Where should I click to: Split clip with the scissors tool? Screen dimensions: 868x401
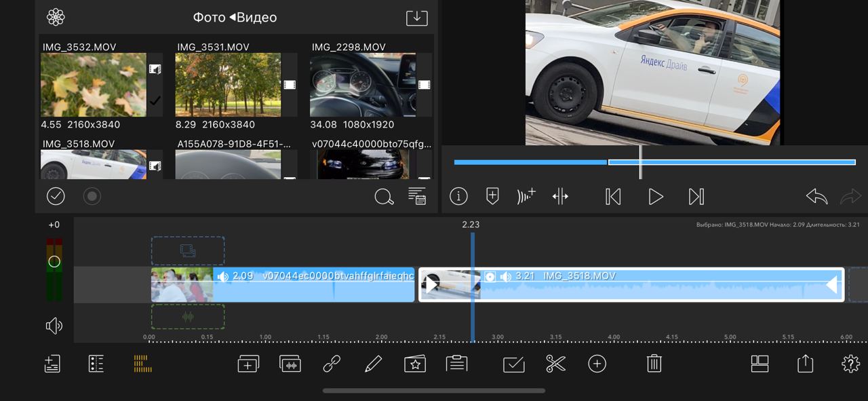(555, 364)
